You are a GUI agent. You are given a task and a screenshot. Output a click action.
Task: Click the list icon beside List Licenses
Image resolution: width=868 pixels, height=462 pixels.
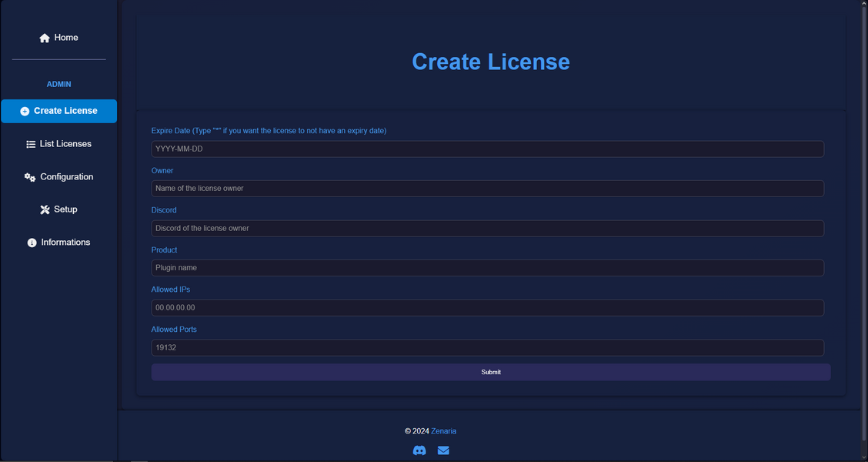click(x=31, y=144)
